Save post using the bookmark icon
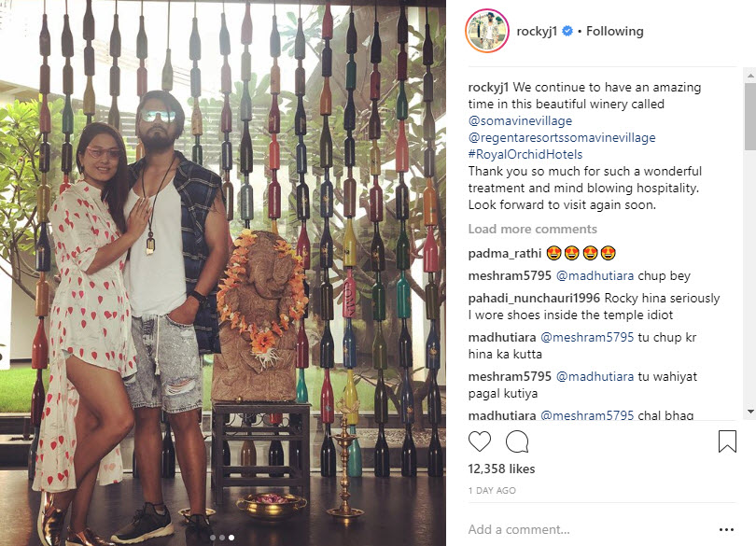The width and height of the screenshot is (756, 546). pyautogui.click(x=727, y=441)
